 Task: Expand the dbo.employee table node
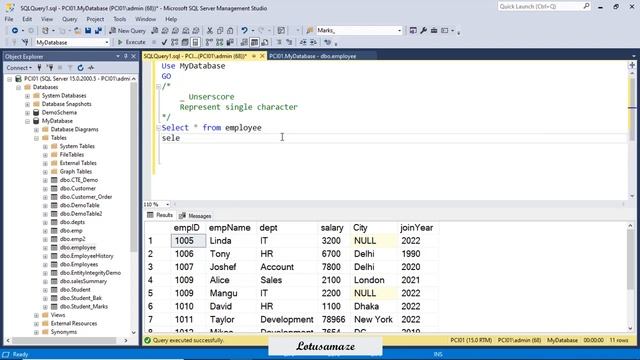45,248
